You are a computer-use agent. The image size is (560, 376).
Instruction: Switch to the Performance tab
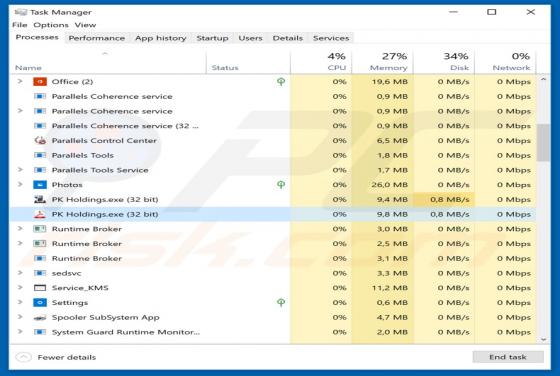(96, 38)
